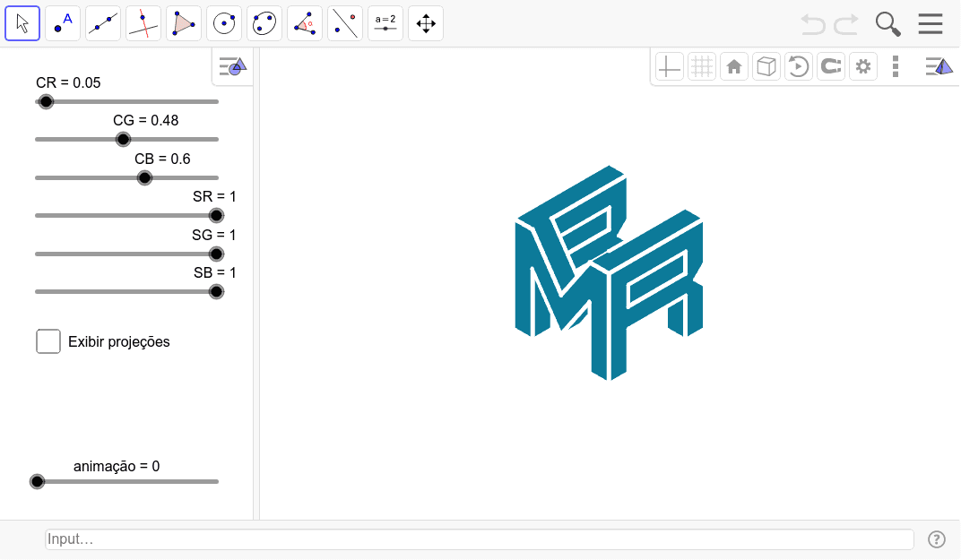Start rotating the view animation
This screenshot has height=560, width=961.
tap(799, 66)
